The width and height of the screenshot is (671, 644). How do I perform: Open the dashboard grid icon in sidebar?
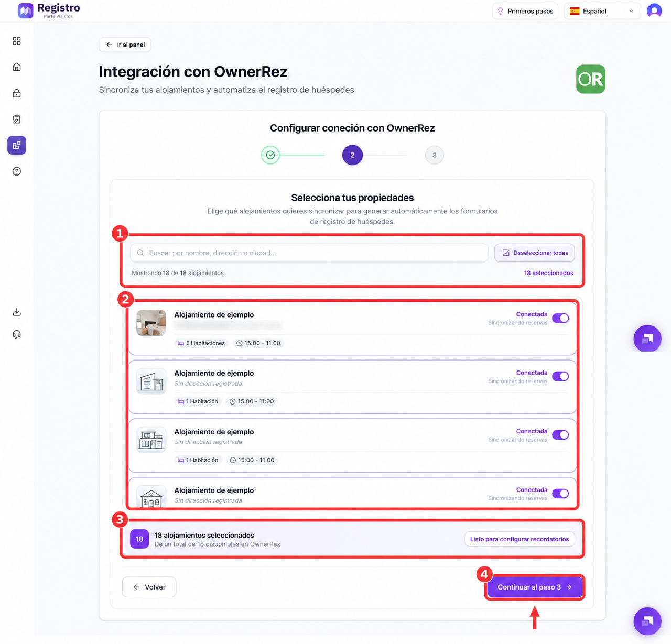[x=17, y=41]
